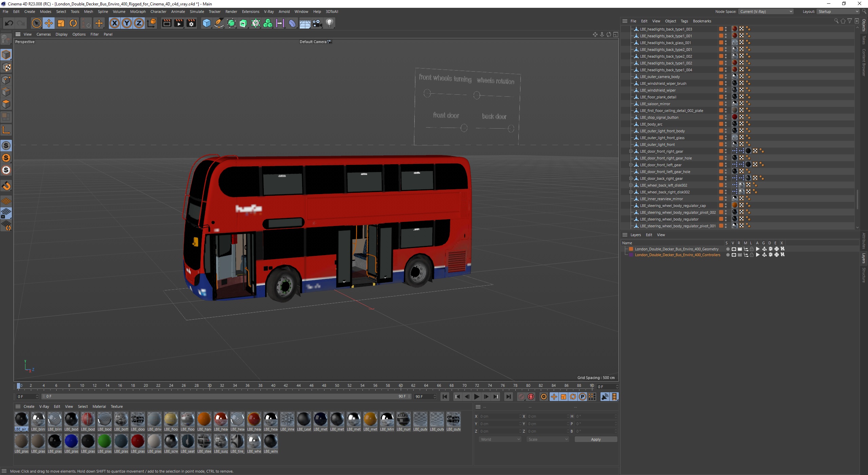Toggle Y axis lock
Screen dimensions: 868x475
pyautogui.click(x=127, y=23)
